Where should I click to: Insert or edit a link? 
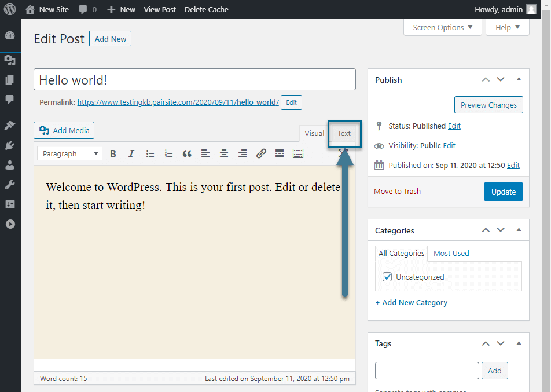point(260,153)
